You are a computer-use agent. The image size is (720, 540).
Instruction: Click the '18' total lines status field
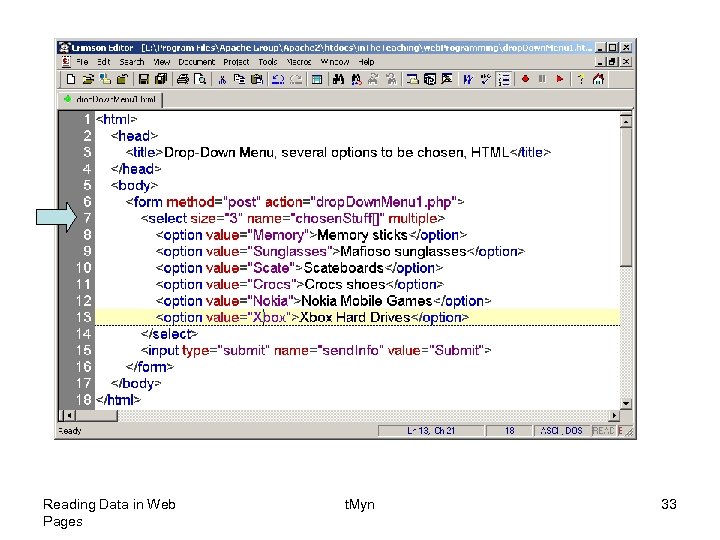tap(509, 431)
